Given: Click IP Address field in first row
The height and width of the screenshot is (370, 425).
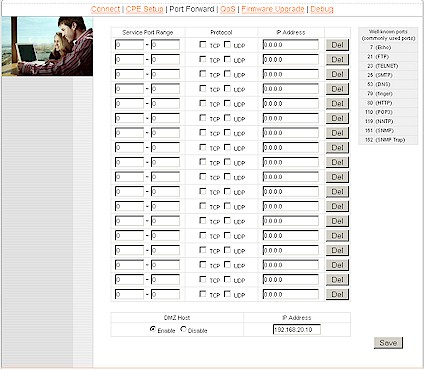Looking at the screenshot, I should point(291,45).
